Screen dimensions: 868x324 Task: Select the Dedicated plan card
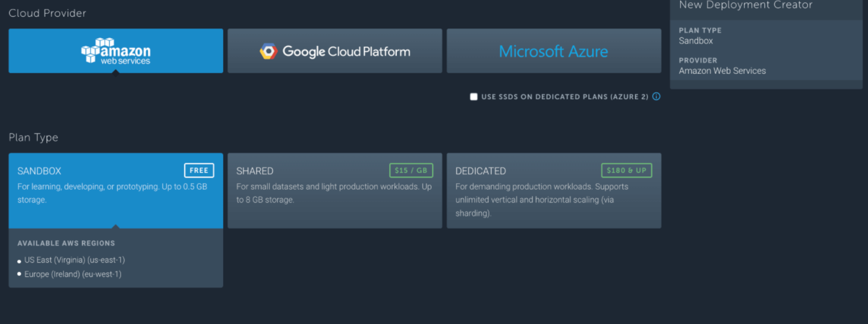click(554, 191)
